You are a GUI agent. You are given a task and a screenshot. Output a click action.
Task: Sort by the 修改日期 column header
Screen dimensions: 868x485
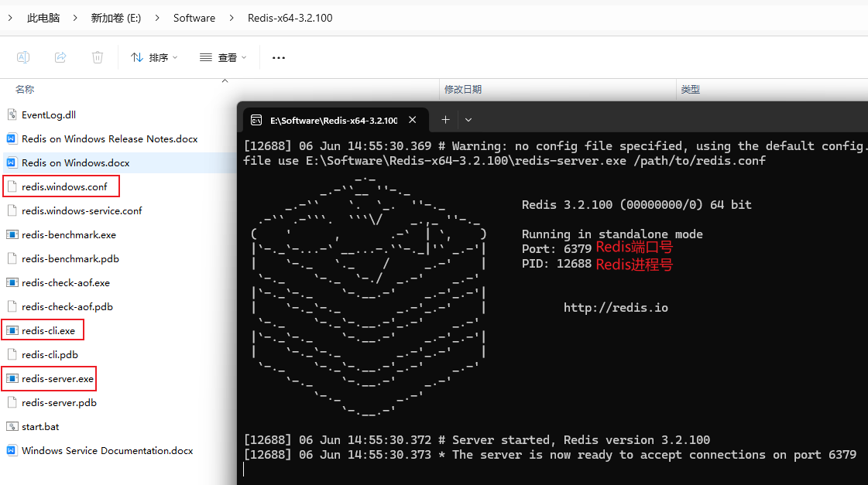tap(463, 89)
